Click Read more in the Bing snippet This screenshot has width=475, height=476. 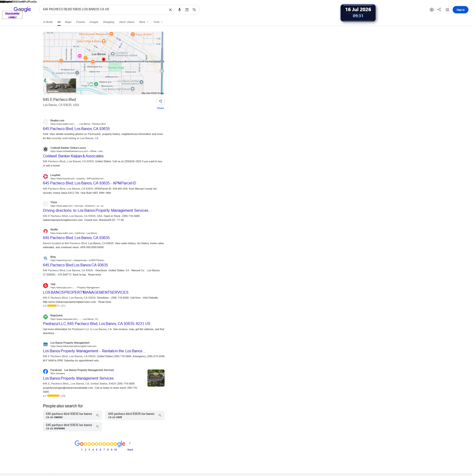95,276
